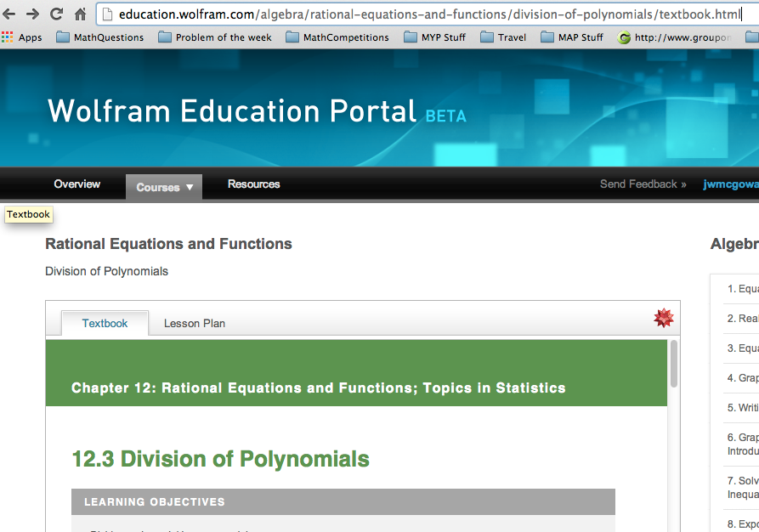Open the MathQuestions bookmark folder
The width and height of the screenshot is (759, 532).
tap(100, 37)
